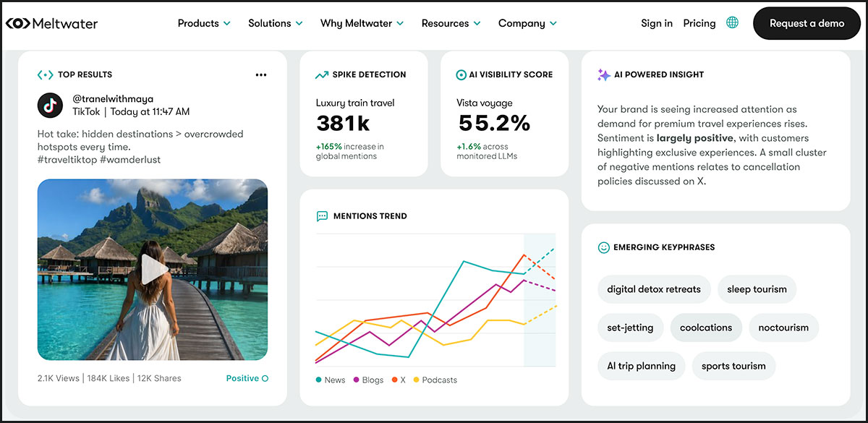Click the 2.1K Views stat
Viewport: 868px width, 423px height.
tap(58, 378)
